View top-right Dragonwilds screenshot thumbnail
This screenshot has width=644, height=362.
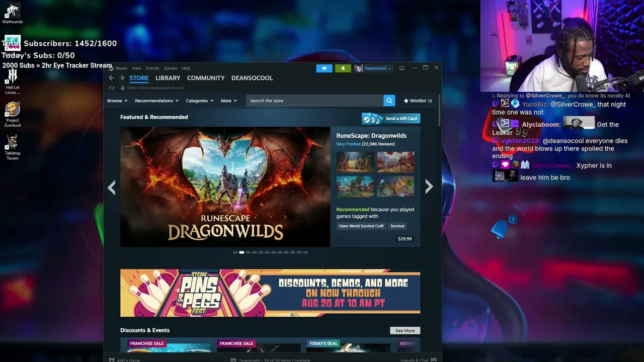(395, 162)
